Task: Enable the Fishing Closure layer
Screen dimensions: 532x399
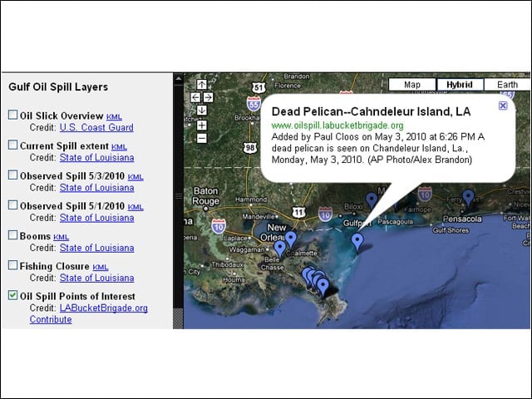Action: pyautogui.click(x=13, y=265)
